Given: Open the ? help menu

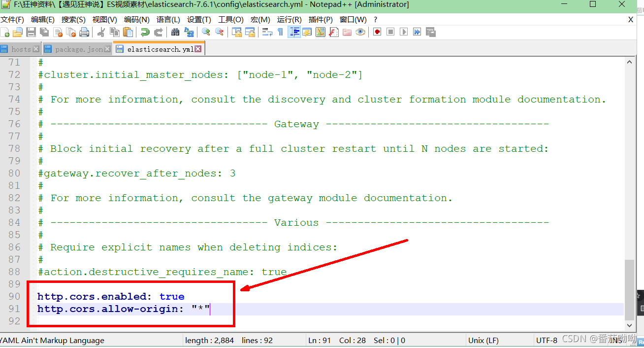Looking at the screenshot, I should [x=375, y=20].
